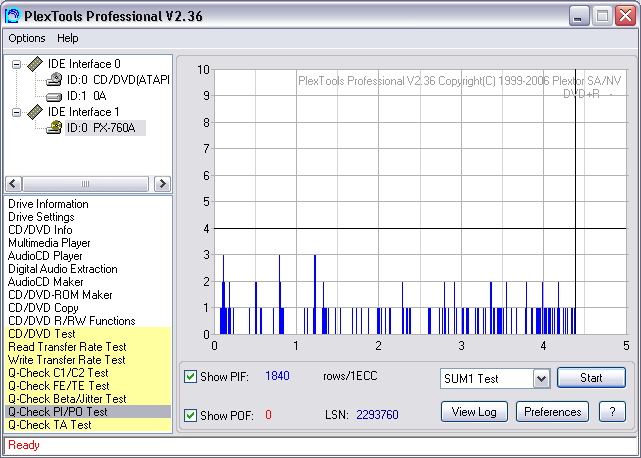
Task: Click the question mark help button
Action: pyautogui.click(x=612, y=412)
